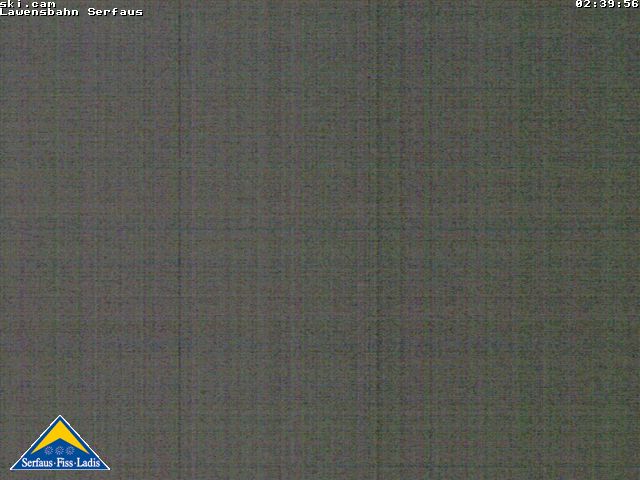640x480 pixels.
Task: Click the 02:39:56 timestamp
Action: click(x=607, y=4)
